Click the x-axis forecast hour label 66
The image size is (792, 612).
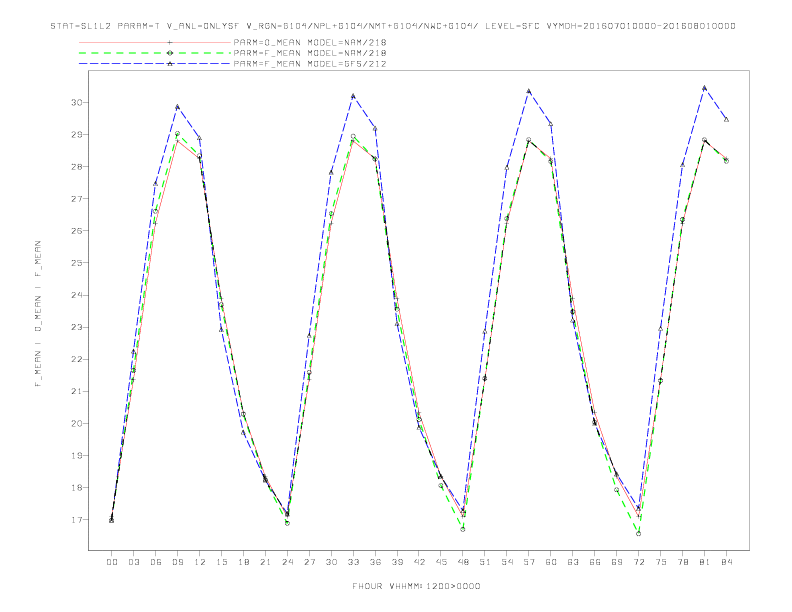point(595,562)
